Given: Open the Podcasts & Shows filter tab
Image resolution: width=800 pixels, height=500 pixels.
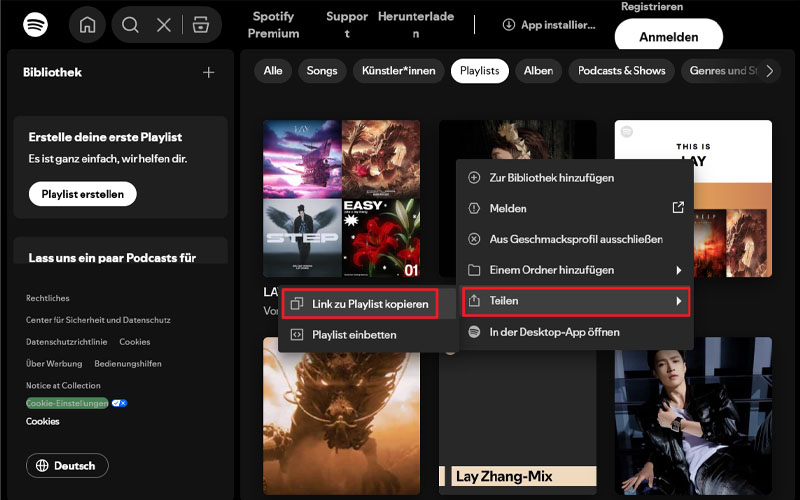Looking at the screenshot, I should (x=621, y=71).
